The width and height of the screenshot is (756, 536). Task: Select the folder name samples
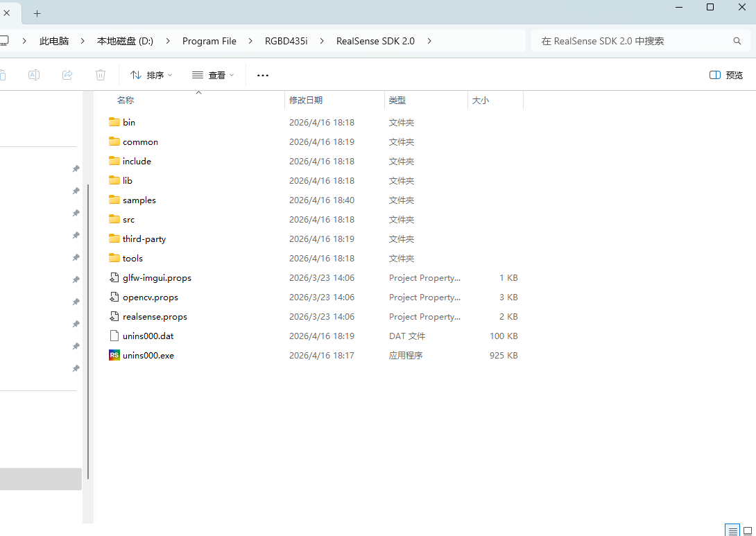pyautogui.click(x=139, y=200)
